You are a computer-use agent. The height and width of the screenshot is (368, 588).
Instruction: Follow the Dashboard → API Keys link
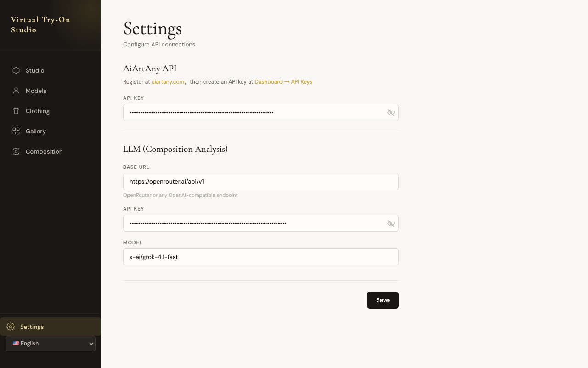(x=283, y=81)
